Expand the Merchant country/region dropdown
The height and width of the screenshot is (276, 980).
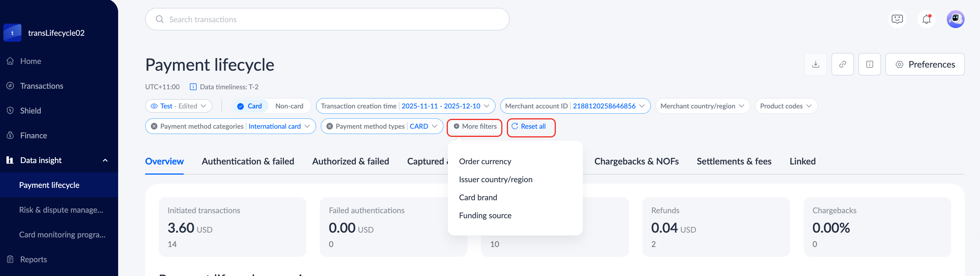(702, 106)
